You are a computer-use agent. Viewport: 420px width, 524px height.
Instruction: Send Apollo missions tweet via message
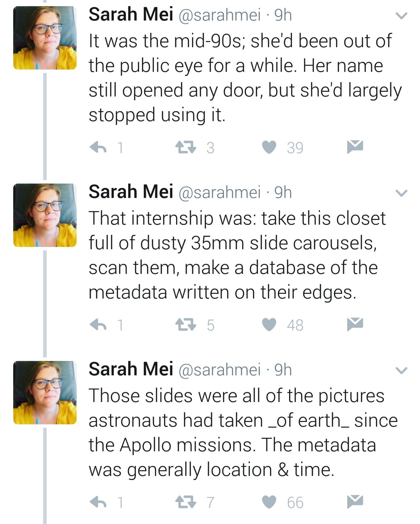355,501
